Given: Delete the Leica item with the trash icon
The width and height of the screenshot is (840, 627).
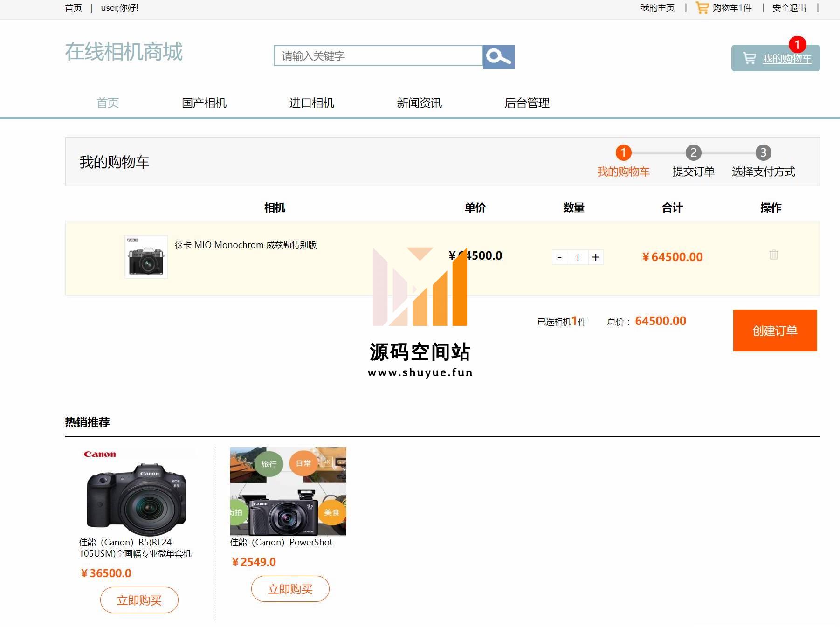Looking at the screenshot, I should coord(773,255).
